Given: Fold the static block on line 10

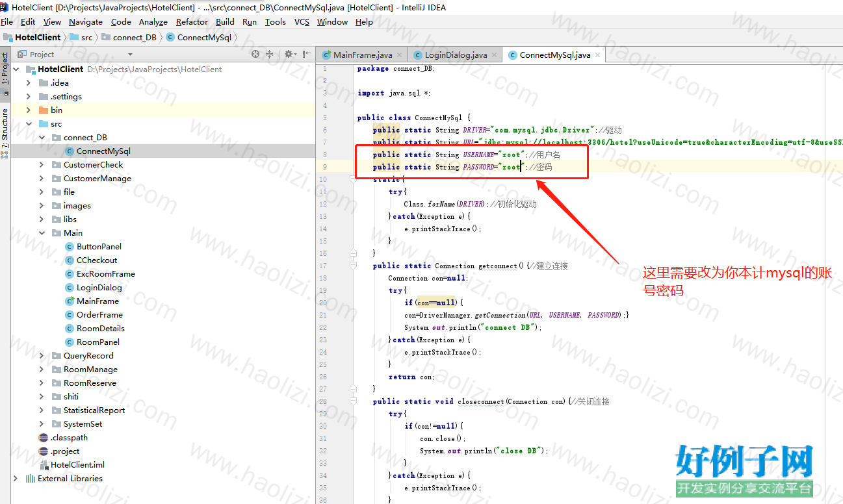Looking at the screenshot, I should [x=353, y=179].
